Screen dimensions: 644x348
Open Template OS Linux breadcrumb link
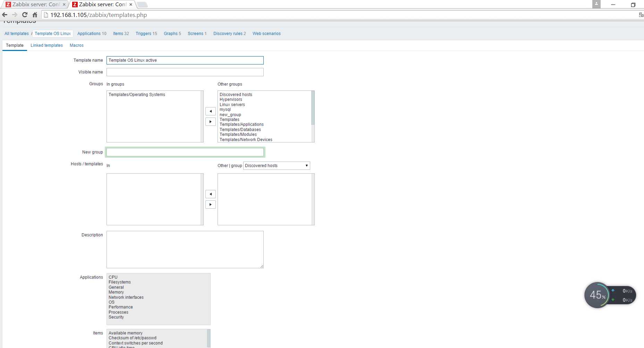tap(53, 34)
